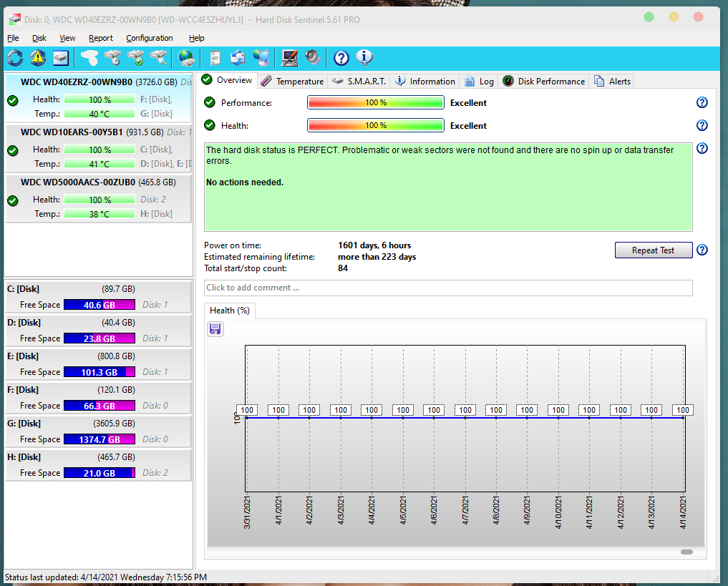Image resolution: width=728 pixels, height=586 pixels.
Task: Click green check icon of WD10EARS disk
Action: coord(13,150)
